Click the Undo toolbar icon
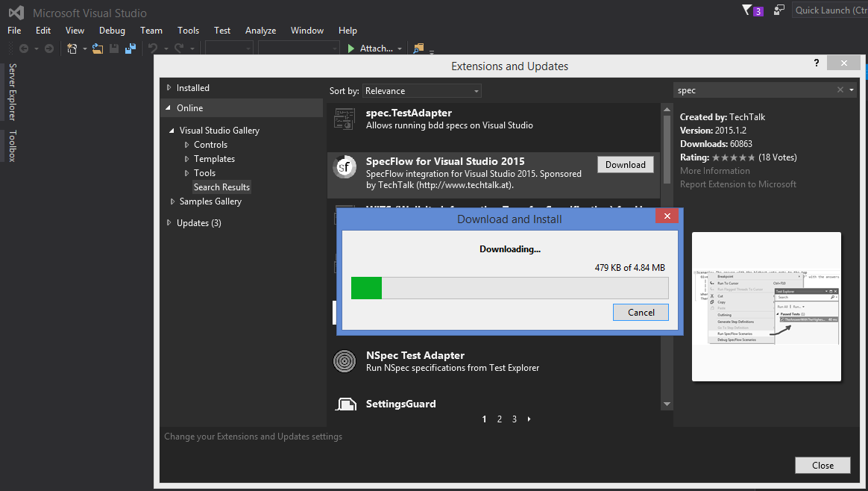Screen dimensions: 868x491 pos(153,48)
